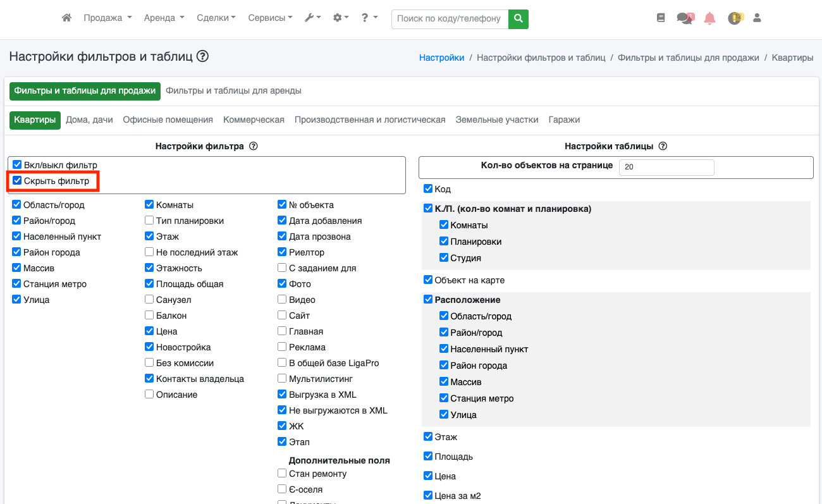Viewport: 822px width, 504px height.
Task: Click help icon next to Настройки таблицы
Action: (663, 146)
